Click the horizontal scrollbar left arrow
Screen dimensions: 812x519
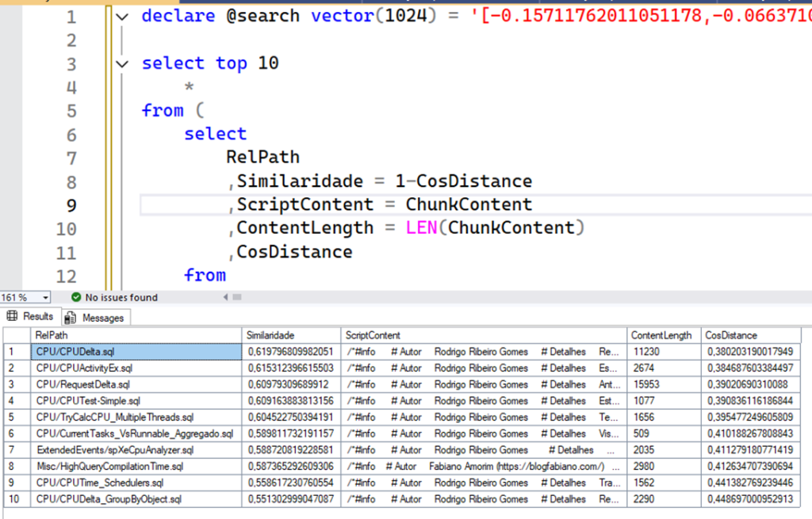click(x=227, y=298)
